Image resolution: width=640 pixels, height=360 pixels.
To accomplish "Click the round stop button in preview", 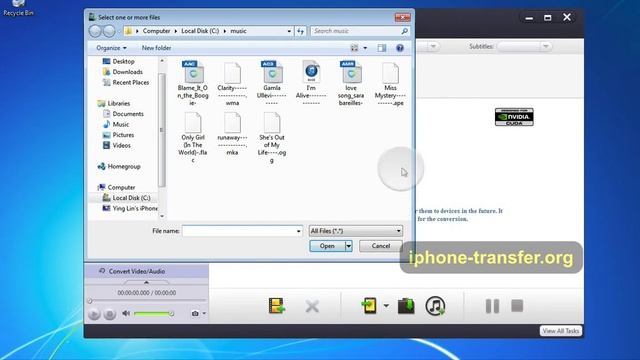I will tap(109, 313).
